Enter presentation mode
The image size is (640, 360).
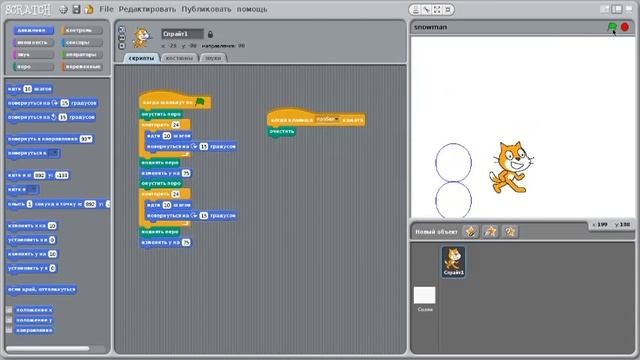point(629,9)
